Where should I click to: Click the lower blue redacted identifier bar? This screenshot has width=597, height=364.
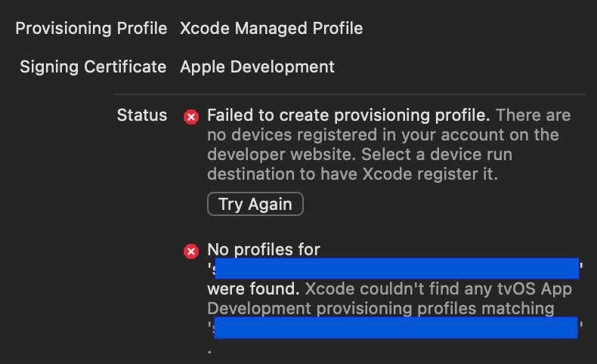[x=396, y=328]
